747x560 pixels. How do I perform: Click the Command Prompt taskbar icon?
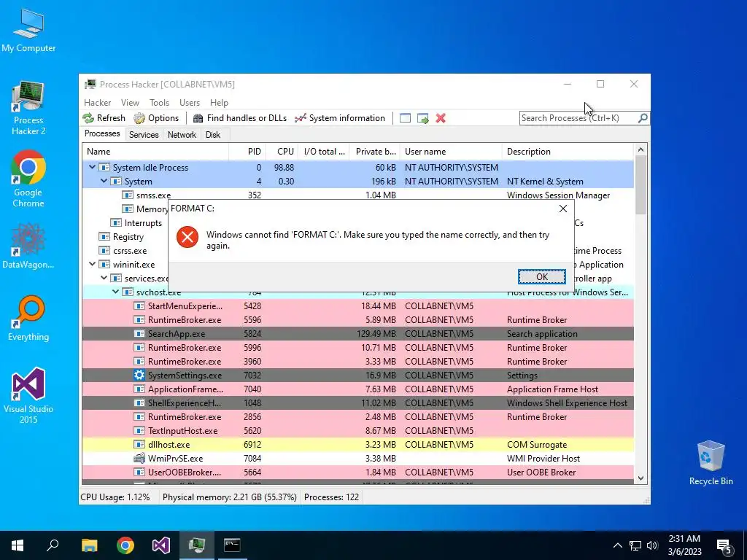click(232, 545)
